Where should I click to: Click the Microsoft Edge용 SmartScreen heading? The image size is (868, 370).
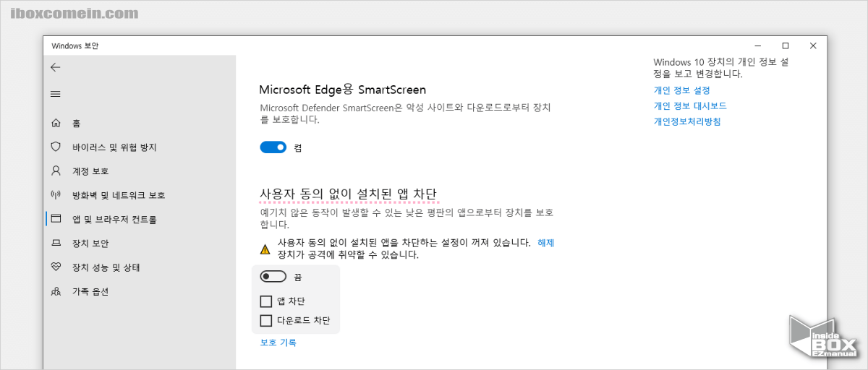pos(343,90)
